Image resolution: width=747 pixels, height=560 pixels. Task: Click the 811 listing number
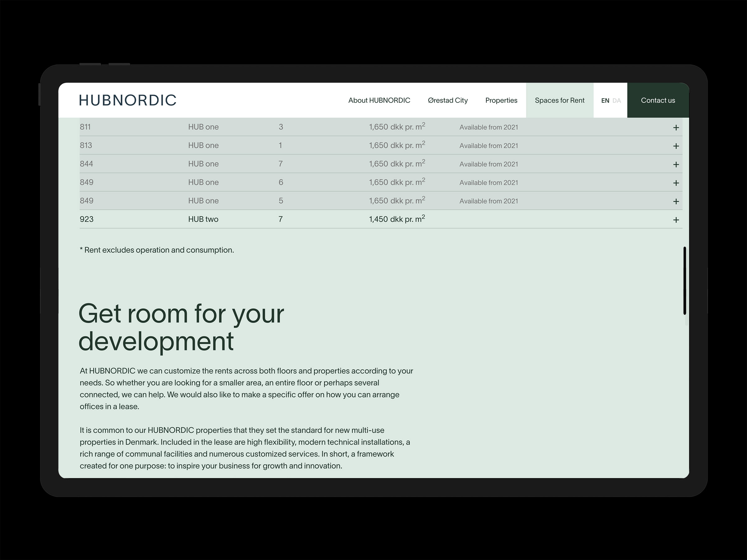point(85,127)
